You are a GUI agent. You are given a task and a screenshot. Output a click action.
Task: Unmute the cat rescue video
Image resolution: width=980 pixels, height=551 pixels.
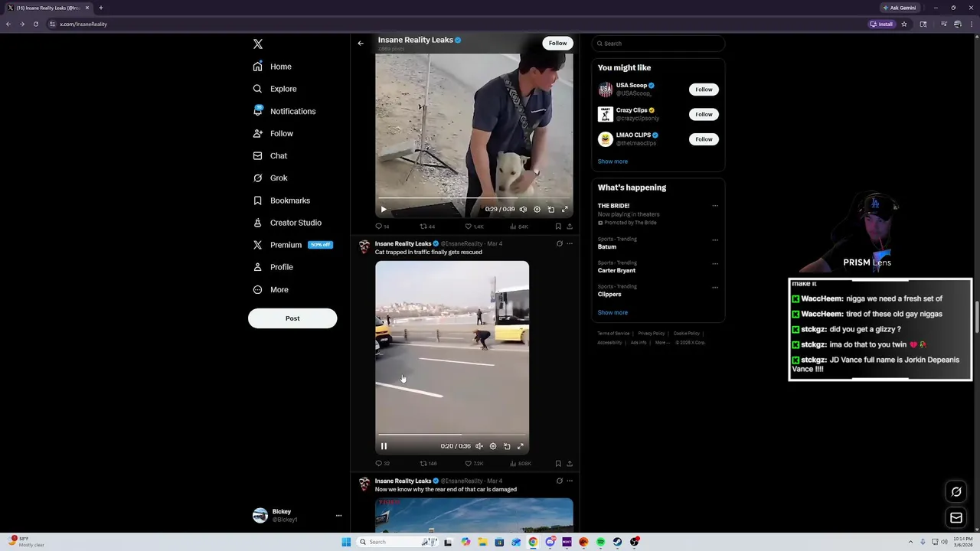(x=479, y=446)
